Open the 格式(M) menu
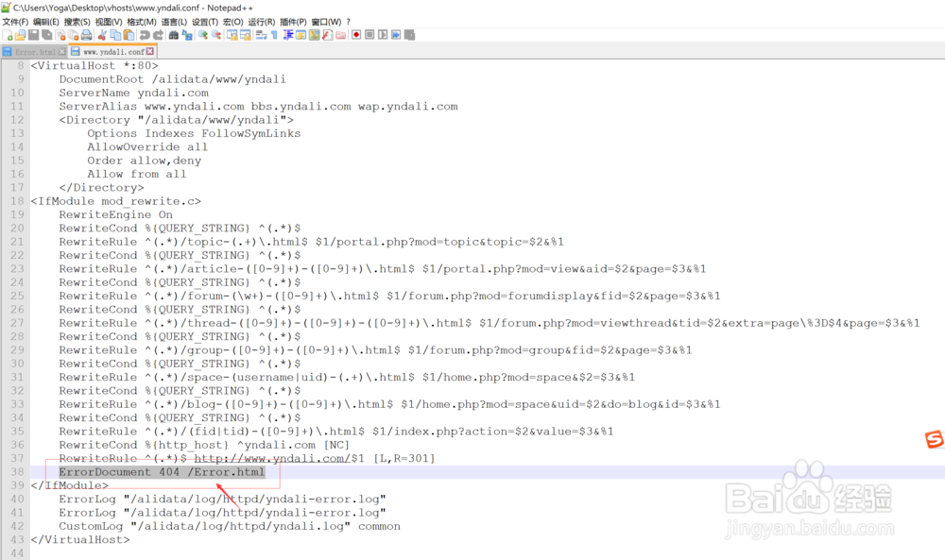Image resolution: width=945 pixels, height=560 pixels. (142, 22)
